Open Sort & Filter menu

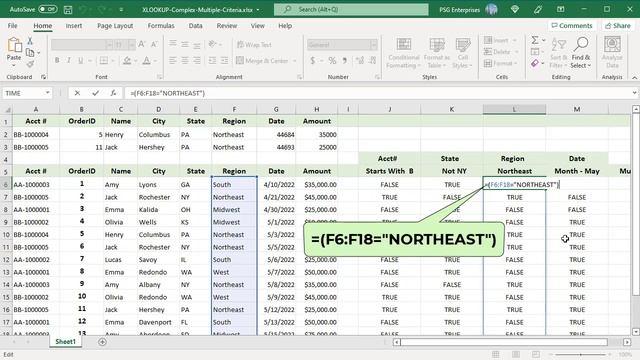[558, 53]
